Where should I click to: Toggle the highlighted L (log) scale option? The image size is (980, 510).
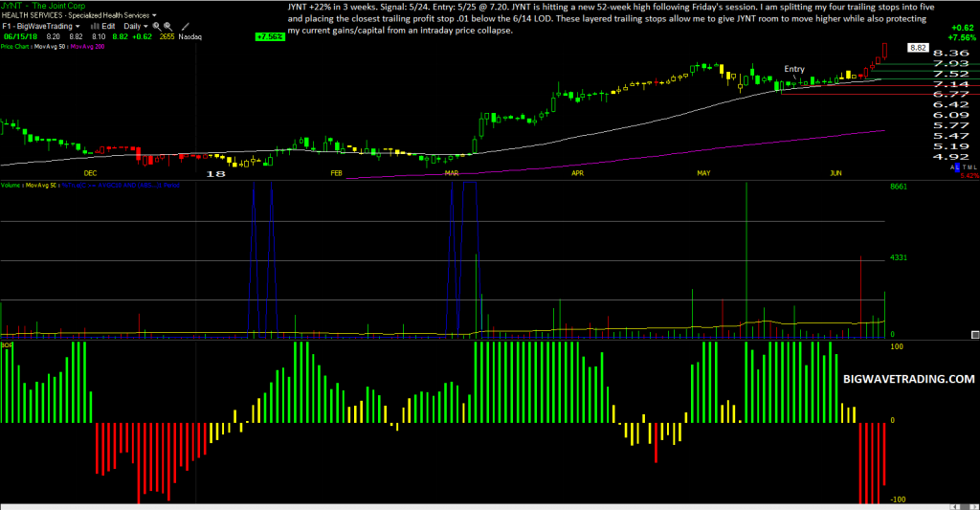pyautogui.click(x=957, y=166)
